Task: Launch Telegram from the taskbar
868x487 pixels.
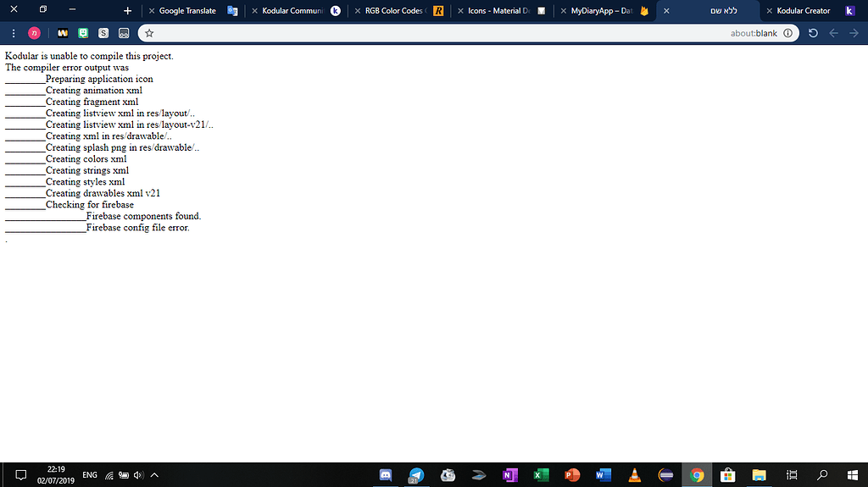Action: coord(416,475)
